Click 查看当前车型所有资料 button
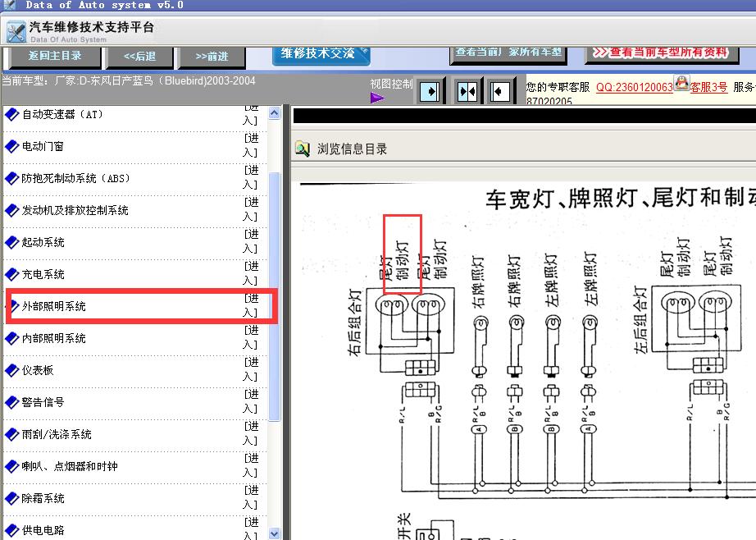This screenshot has height=540, width=756. [x=662, y=53]
